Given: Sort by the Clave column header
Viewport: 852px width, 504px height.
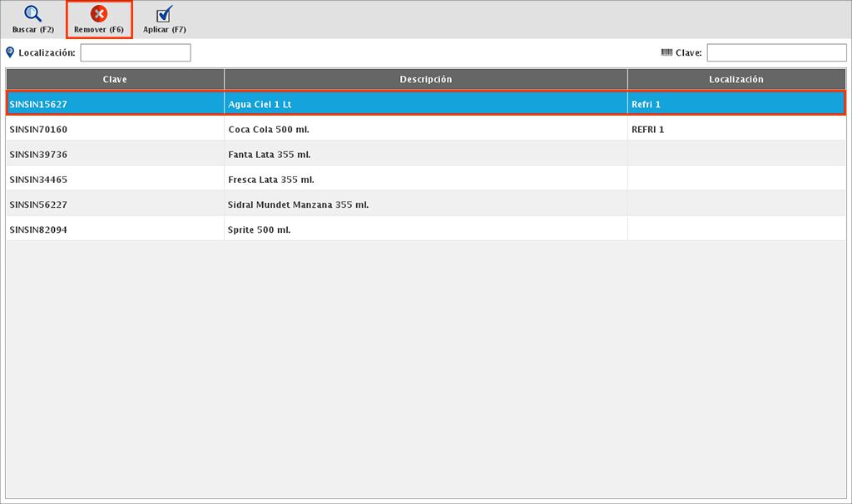Looking at the screenshot, I should click(x=115, y=79).
